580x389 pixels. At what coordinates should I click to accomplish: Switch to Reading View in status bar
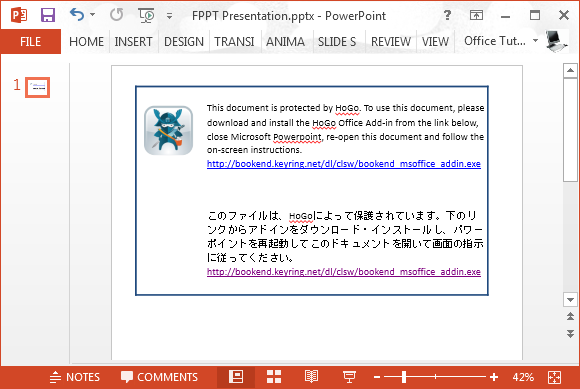click(x=311, y=377)
